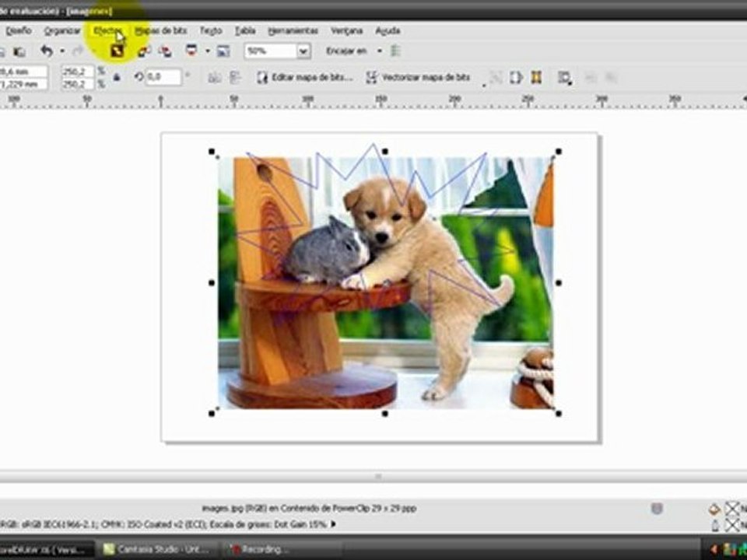Open the 50% zoom level dropdown
The width and height of the screenshot is (747, 560).
(303, 51)
